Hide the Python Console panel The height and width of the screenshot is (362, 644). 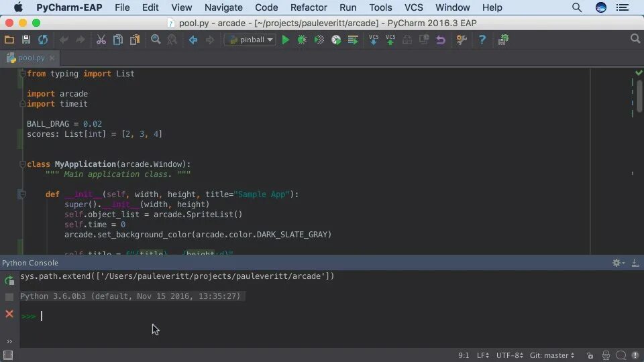point(635,263)
